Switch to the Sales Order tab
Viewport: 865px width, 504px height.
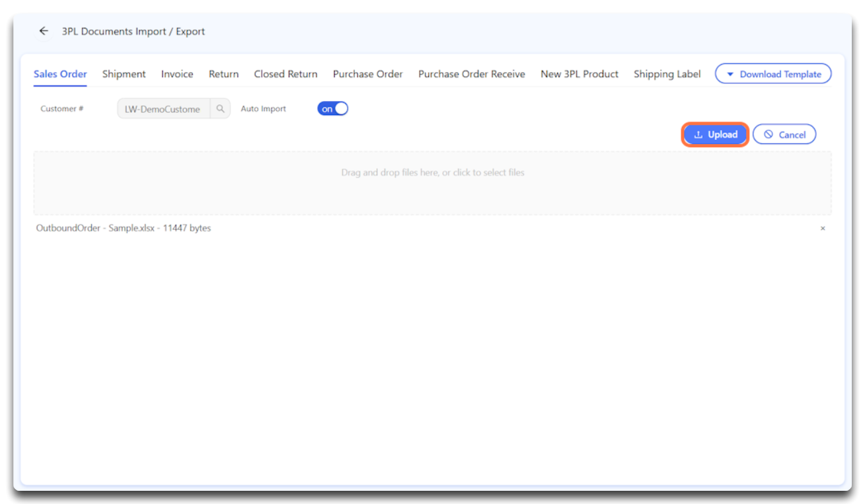point(60,74)
